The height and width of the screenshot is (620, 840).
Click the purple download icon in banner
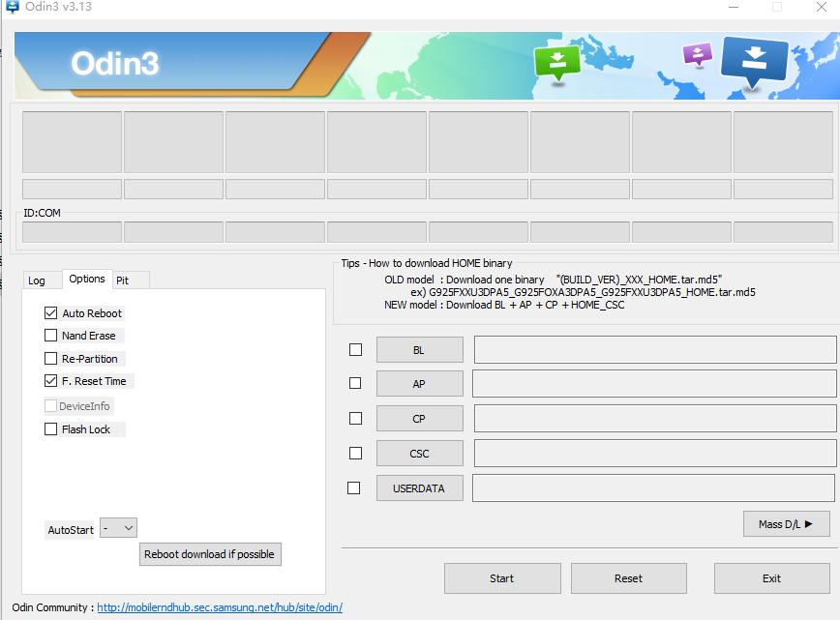(x=698, y=53)
